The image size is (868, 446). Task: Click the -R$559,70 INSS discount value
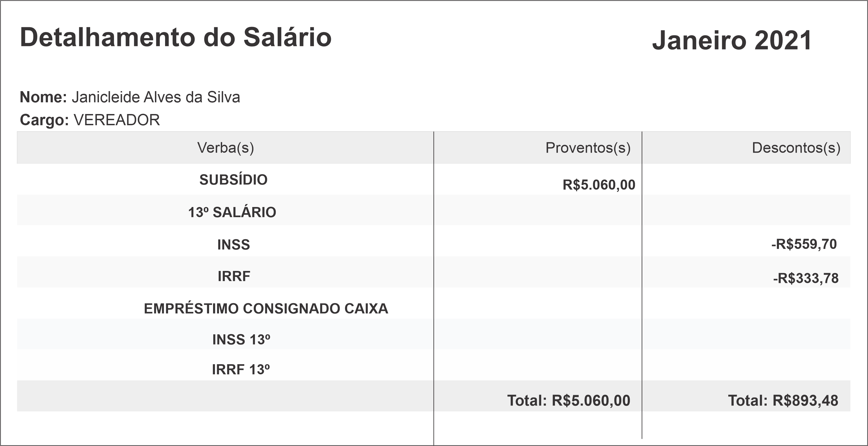tap(804, 244)
